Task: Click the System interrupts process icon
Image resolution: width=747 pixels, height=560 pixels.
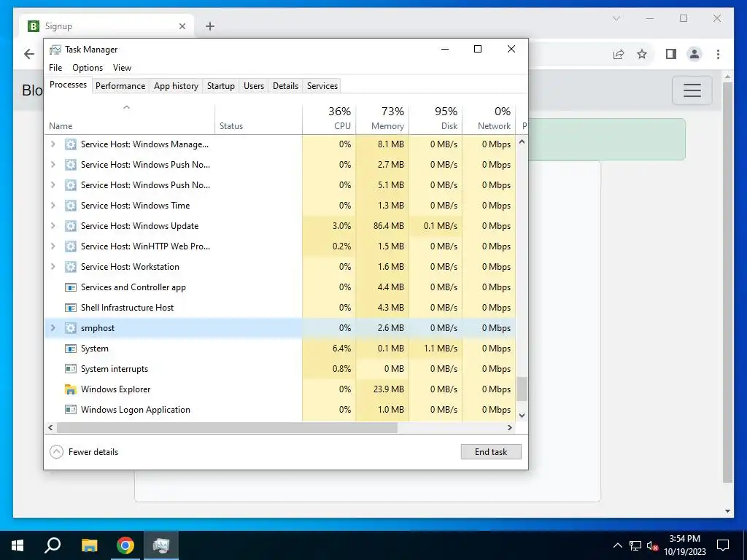Action: pos(71,369)
